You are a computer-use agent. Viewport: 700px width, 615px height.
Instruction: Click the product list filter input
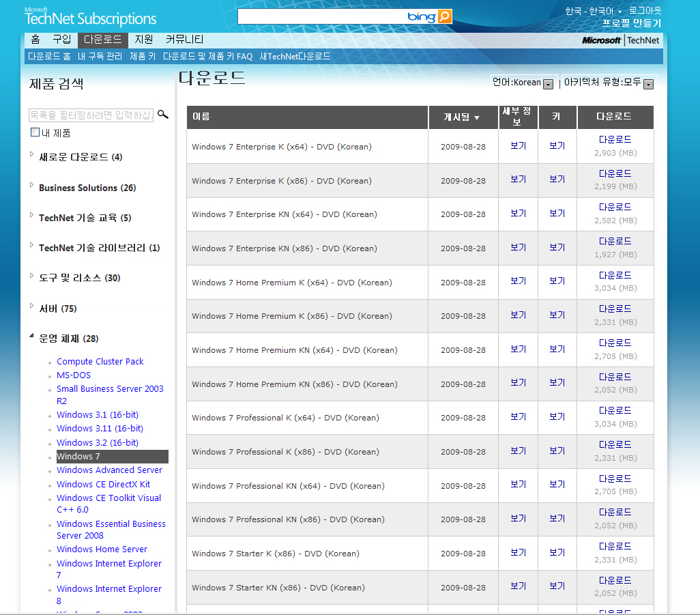click(x=91, y=115)
